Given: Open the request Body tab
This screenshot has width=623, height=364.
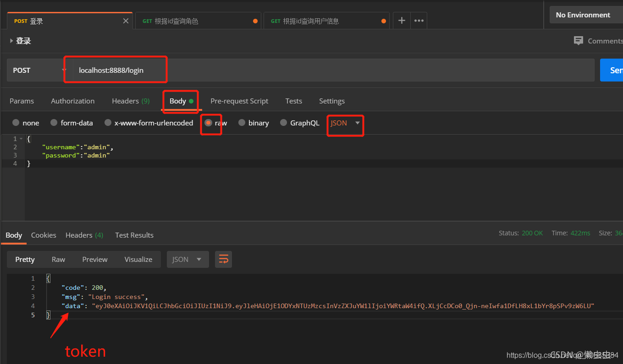Looking at the screenshot, I should (182, 101).
